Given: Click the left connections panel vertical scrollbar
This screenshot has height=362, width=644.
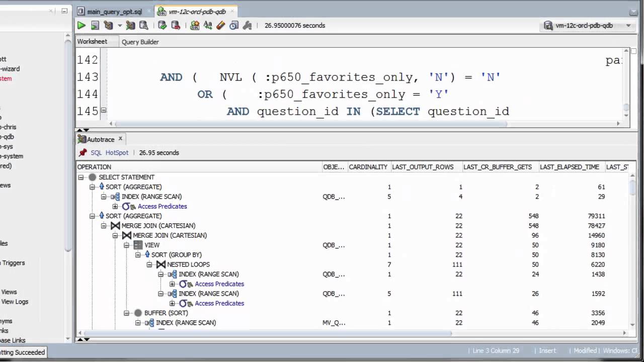Looking at the screenshot, I should 68,146.
